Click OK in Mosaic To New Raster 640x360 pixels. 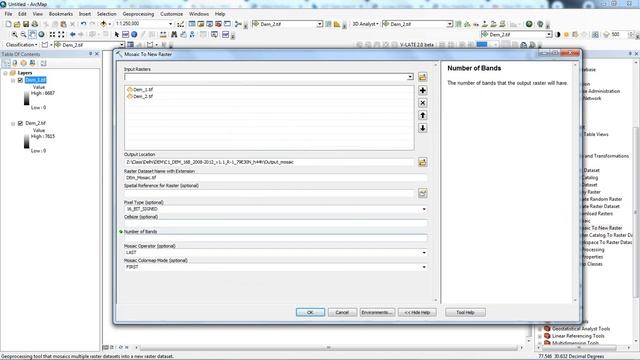(310, 312)
